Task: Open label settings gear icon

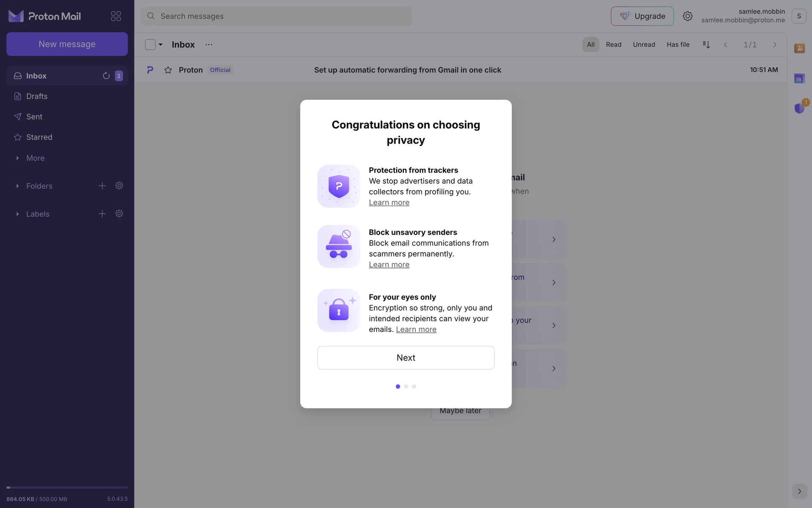Action: click(119, 214)
